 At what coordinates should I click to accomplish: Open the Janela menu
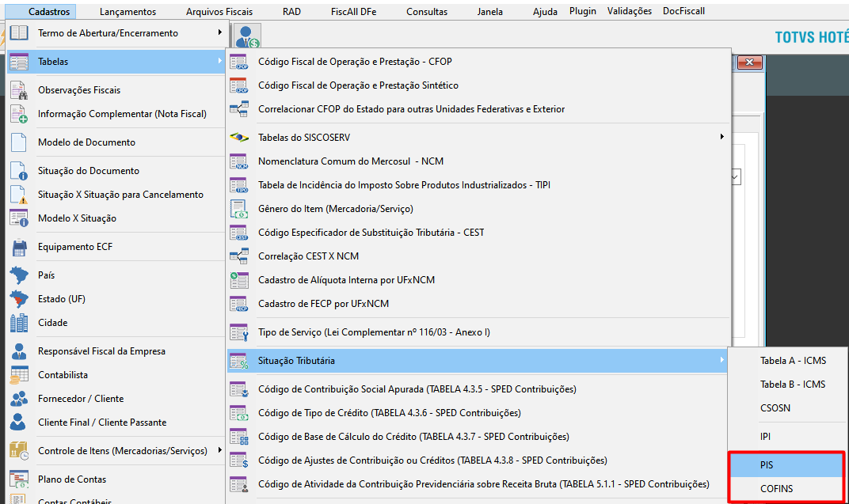pyautogui.click(x=490, y=11)
